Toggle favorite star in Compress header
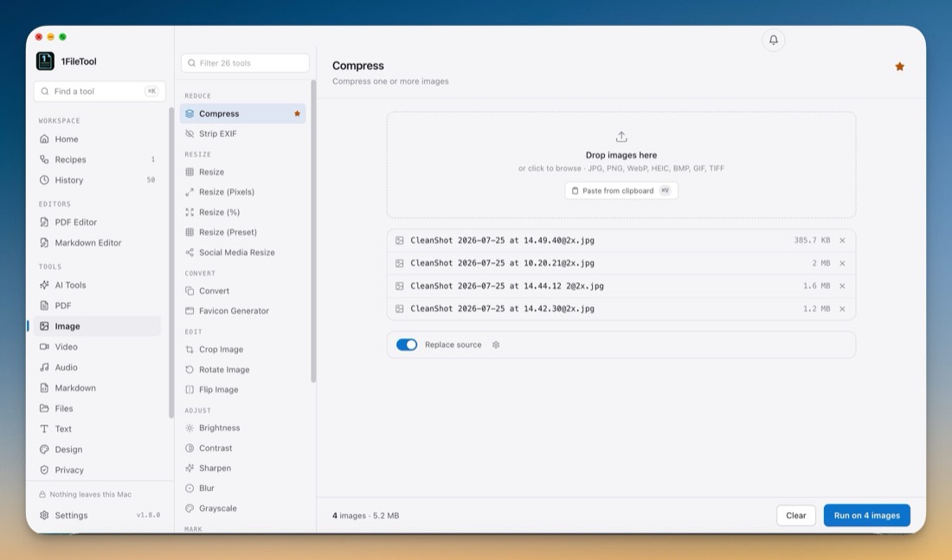 coord(899,67)
